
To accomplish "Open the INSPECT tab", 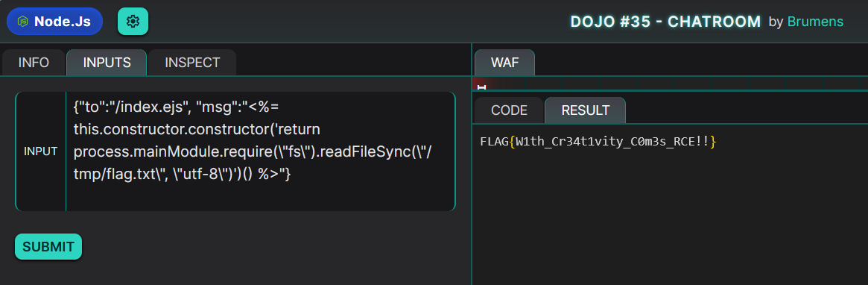I will (192, 63).
